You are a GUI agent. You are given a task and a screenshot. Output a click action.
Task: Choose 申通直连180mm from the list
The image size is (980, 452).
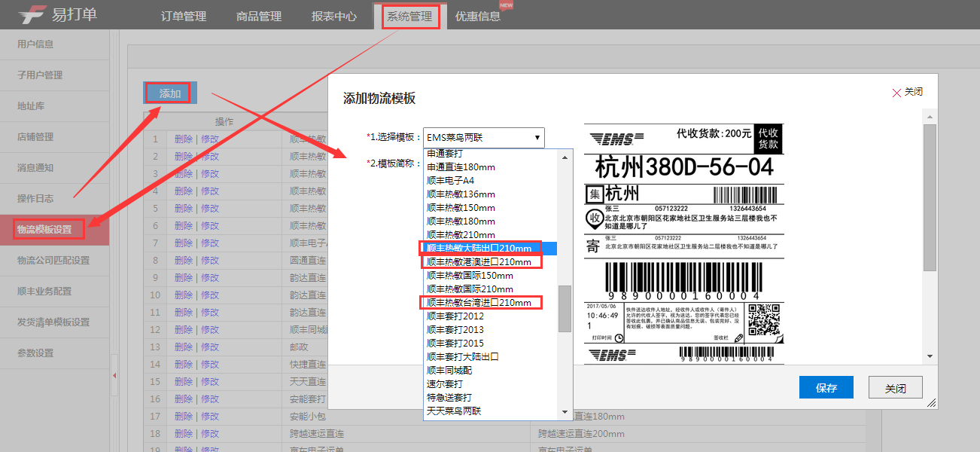(x=491, y=167)
